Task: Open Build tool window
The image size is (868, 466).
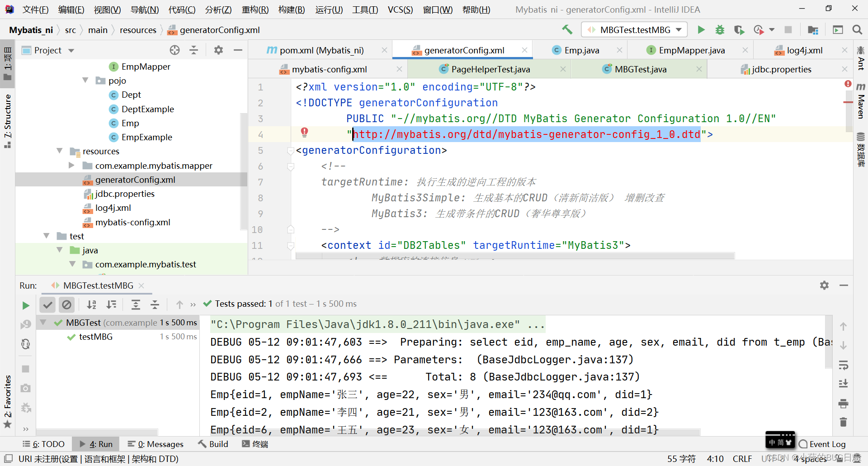Action: coord(213,444)
